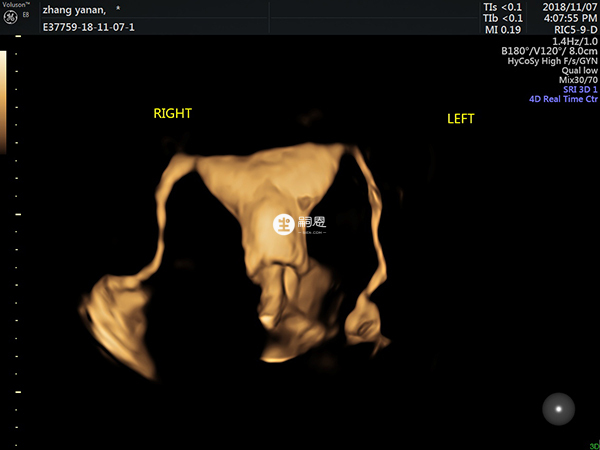This screenshot has height=450, width=600.
Task: Click the yellow LEFT annotation label
Action: (460, 119)
